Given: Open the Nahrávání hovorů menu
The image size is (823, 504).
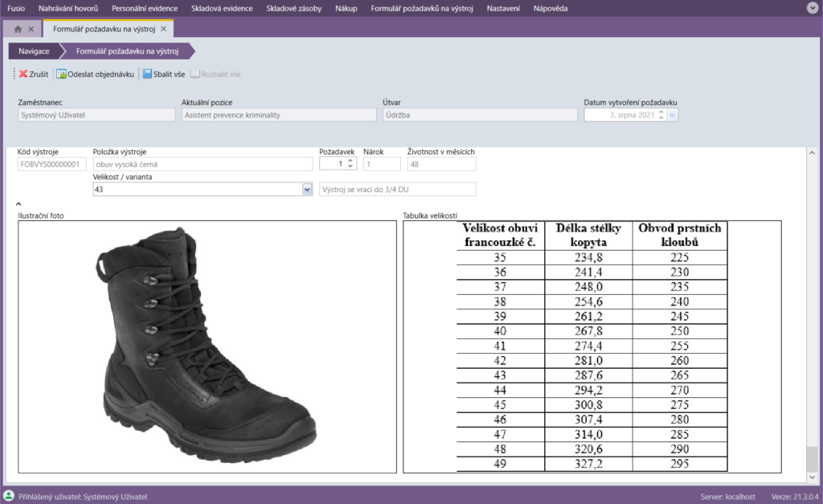Looking at the screenshot, I should (68, 8).
